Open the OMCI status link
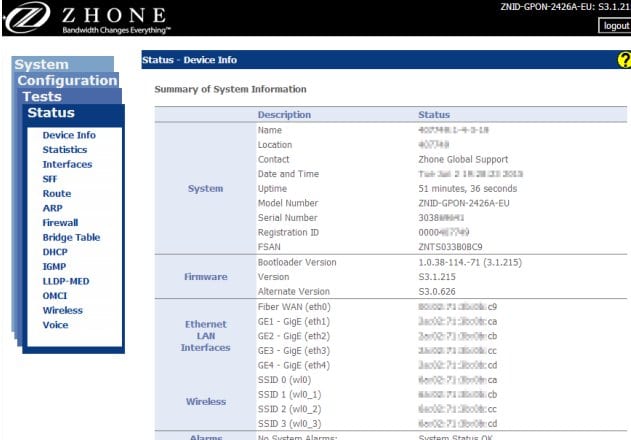 click(55, 296)
